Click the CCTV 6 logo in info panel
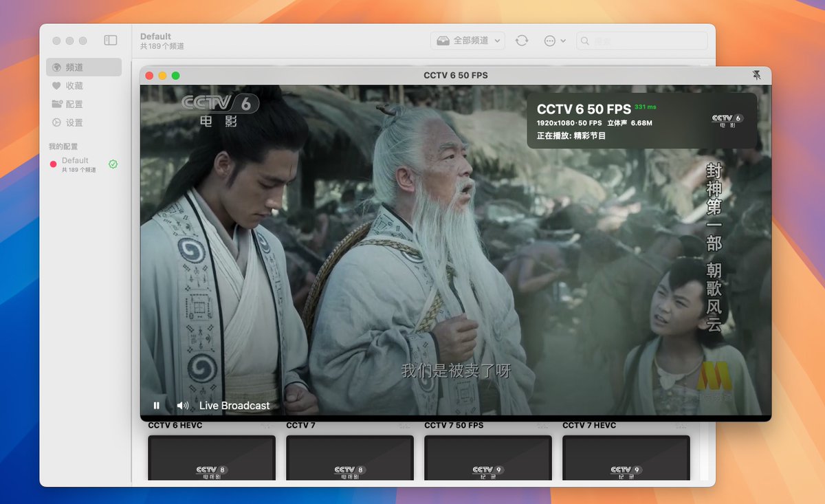This screenshot has height=504, width=825. (727, 121)
